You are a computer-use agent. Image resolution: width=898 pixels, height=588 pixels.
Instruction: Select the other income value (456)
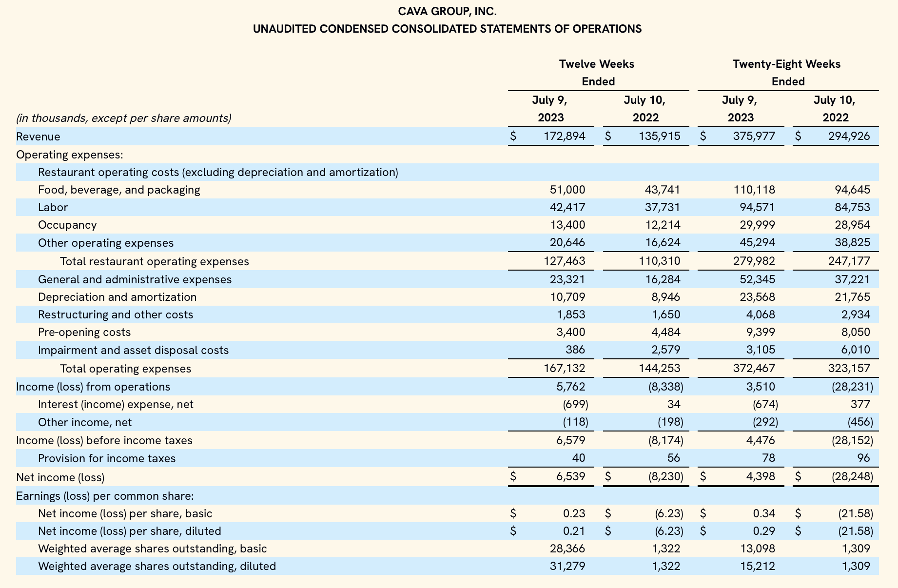[x=860, y=422]
